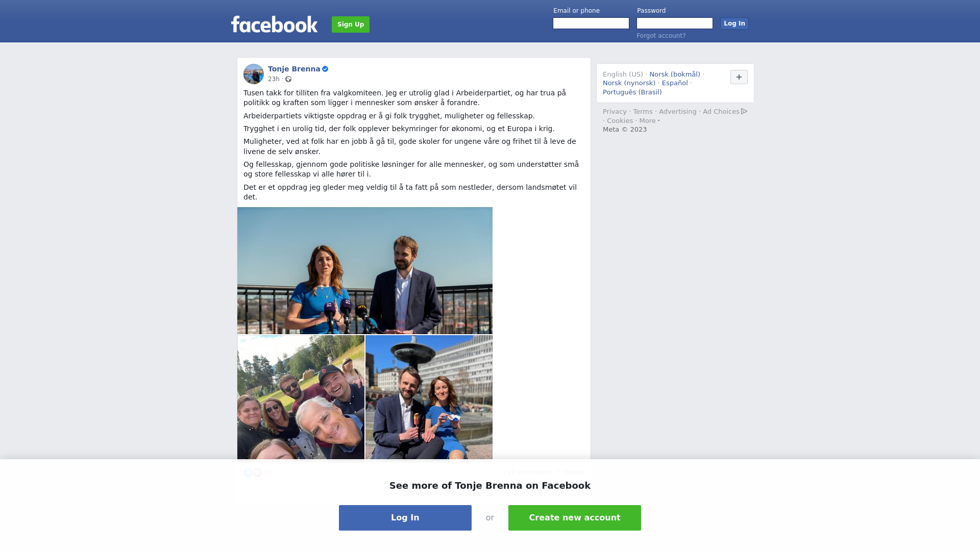
Task: Click the green Sign Up button
Action: pos(351,24)
